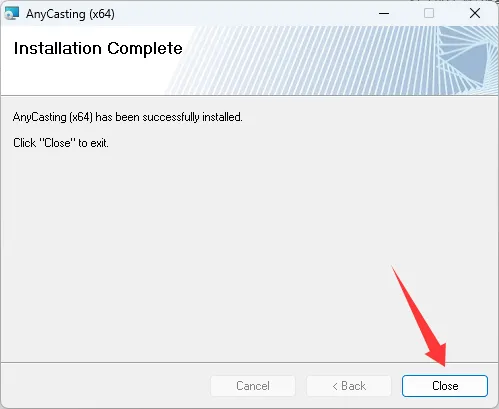Select the "Installation Complete" heading
The width and height of the screenshot is (499, 409).
coord(98,49)
